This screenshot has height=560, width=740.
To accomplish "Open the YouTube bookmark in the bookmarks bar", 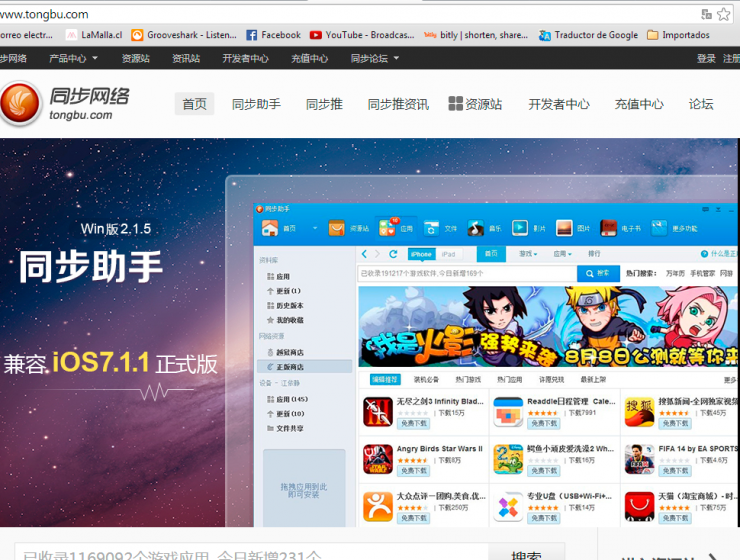I will click(362, 35).
